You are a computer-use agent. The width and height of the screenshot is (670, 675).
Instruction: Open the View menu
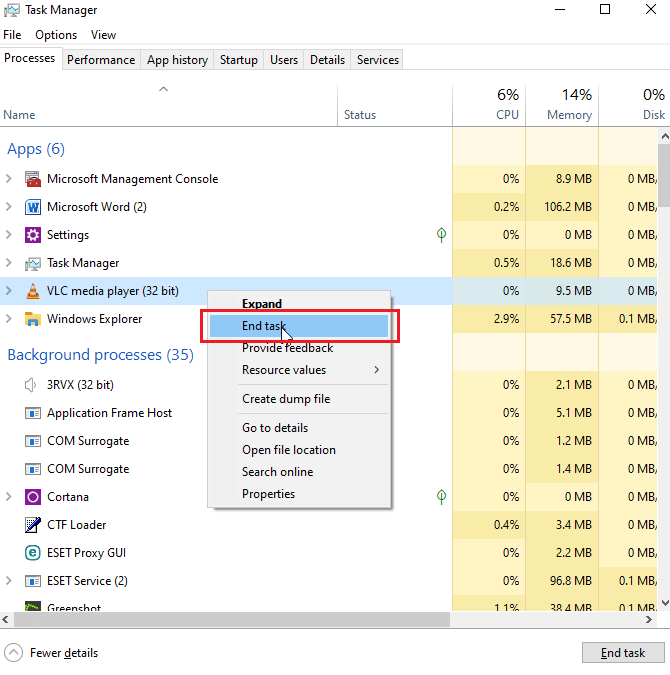point(103,35)
